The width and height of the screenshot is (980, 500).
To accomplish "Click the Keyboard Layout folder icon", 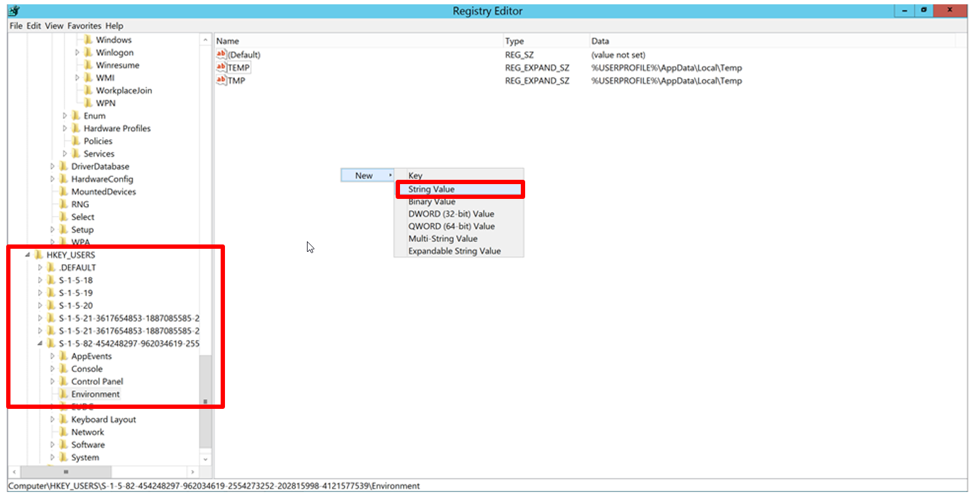I will tap(63, 419).
